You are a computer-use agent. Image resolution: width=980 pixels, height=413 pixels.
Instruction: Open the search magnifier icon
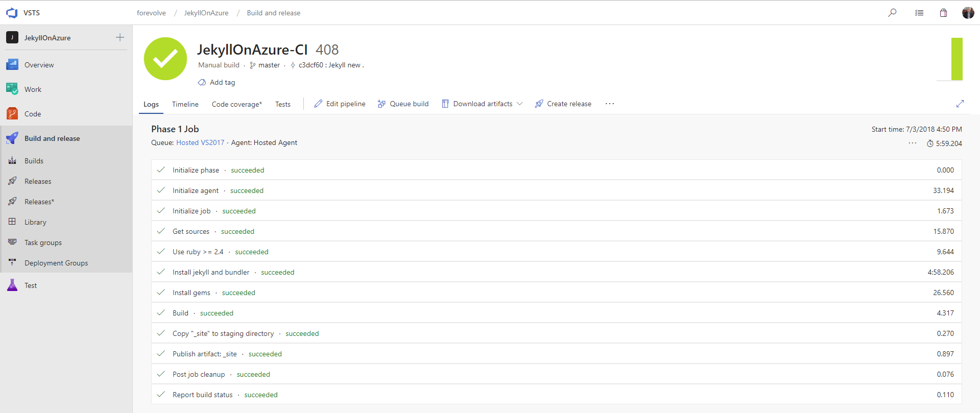892,13
